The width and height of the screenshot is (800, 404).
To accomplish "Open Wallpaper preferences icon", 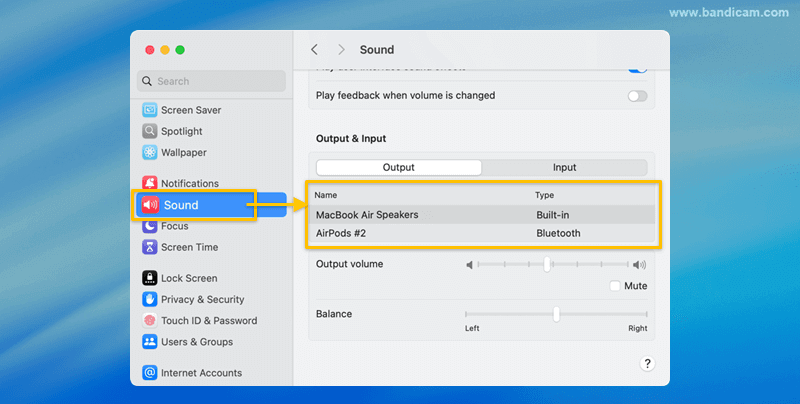I will pos(150,152).
